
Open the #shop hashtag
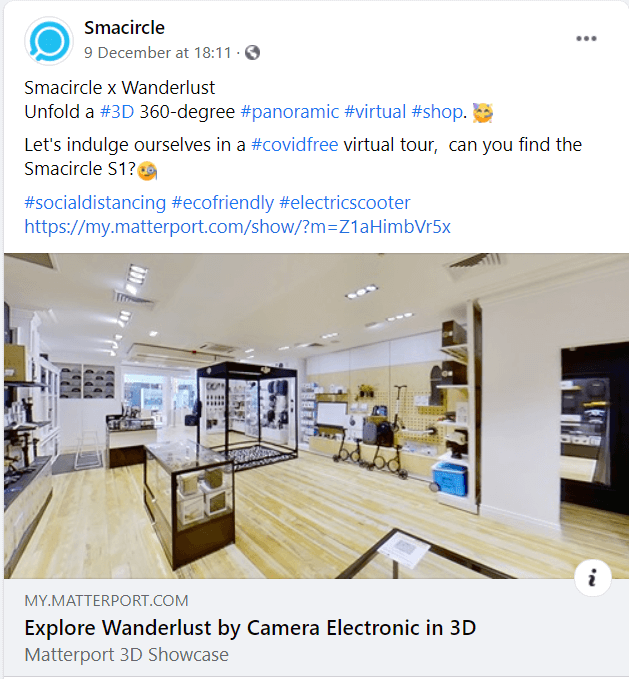pos(437,112)
